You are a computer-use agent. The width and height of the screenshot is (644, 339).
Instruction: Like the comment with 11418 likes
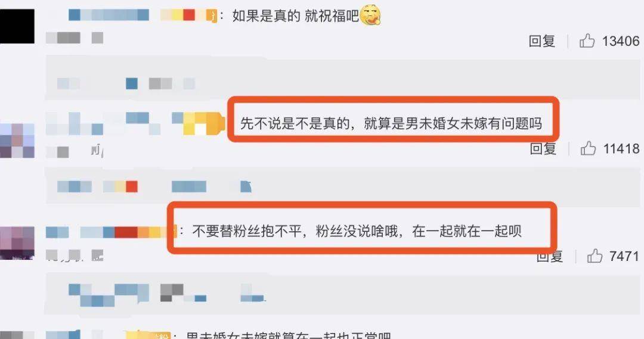(x=588, y=148)
